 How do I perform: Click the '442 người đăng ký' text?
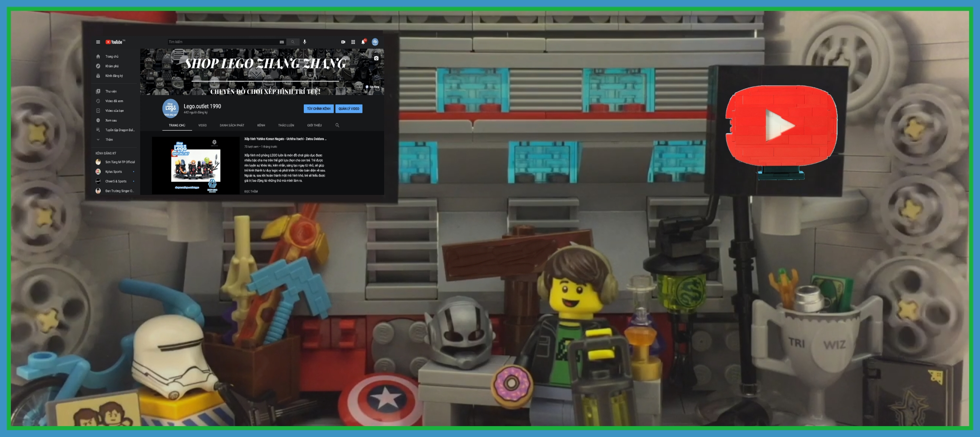[196, 113]
